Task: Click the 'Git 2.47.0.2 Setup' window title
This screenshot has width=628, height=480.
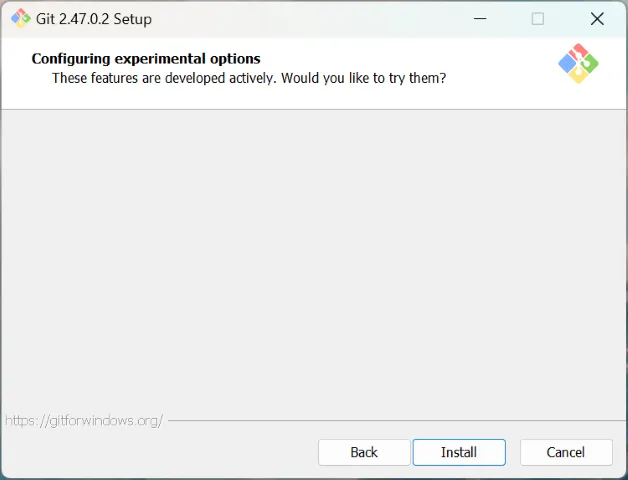Action: (94, 19)
